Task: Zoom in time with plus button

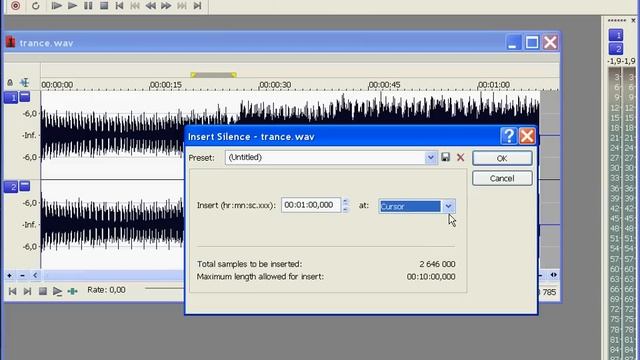Action: [9, 276]
